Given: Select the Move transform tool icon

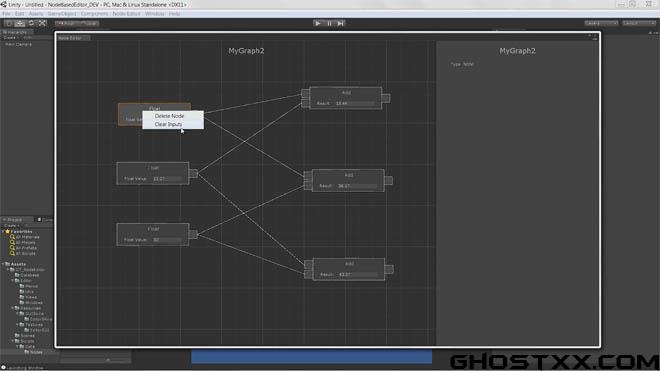Looking at the screenshot, I should pos(19,24).
